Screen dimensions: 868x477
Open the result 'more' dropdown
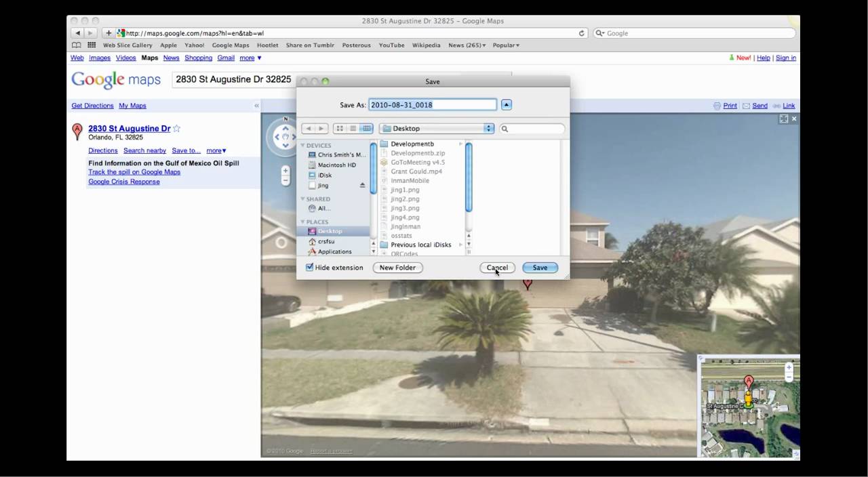coord(216,150)
